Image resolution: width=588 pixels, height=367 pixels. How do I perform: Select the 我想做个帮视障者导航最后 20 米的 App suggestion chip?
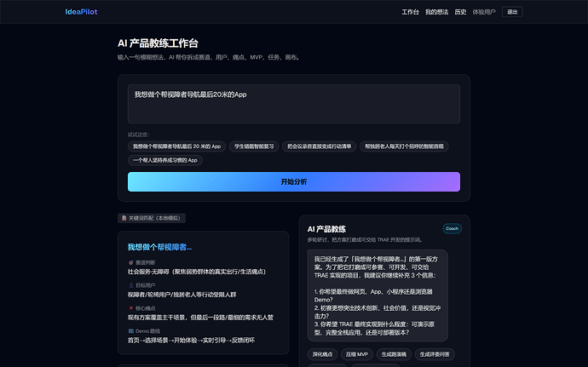(176, 146)
